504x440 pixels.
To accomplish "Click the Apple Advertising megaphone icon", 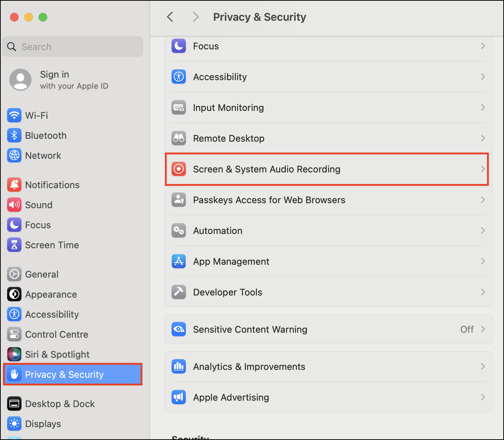I will pyautogui.click(x=179, y=397).
